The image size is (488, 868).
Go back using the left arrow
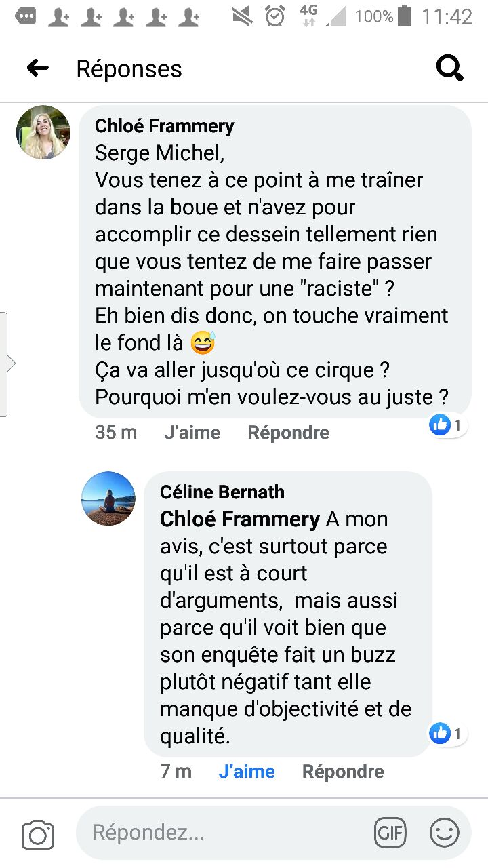coord(38,68)
